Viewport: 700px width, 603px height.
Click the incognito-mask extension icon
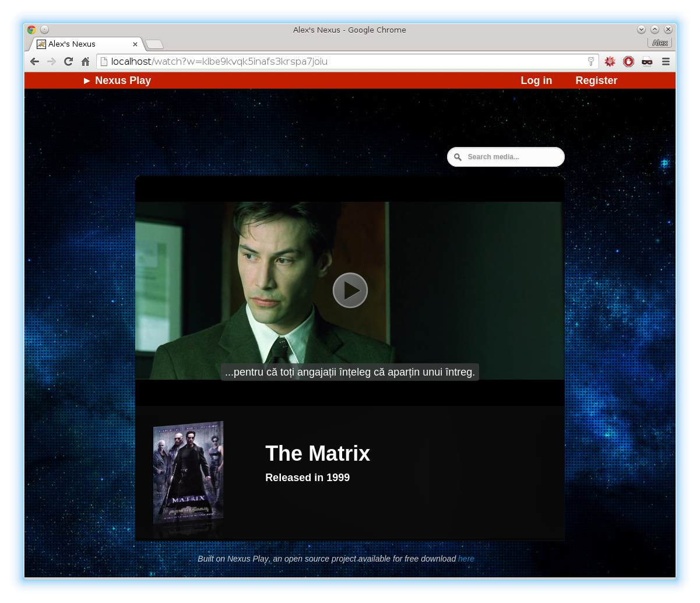[x=647, y=62]
